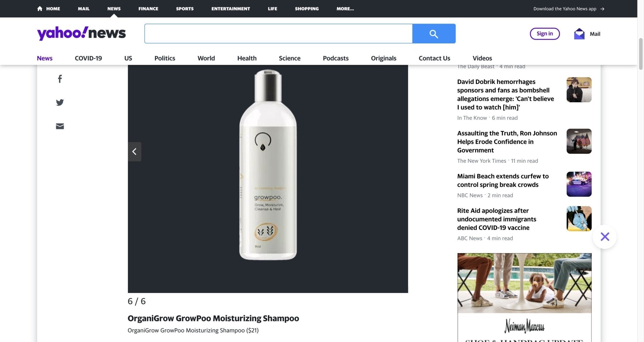
Task: Click the Mail text link in header
Action: 595,34
